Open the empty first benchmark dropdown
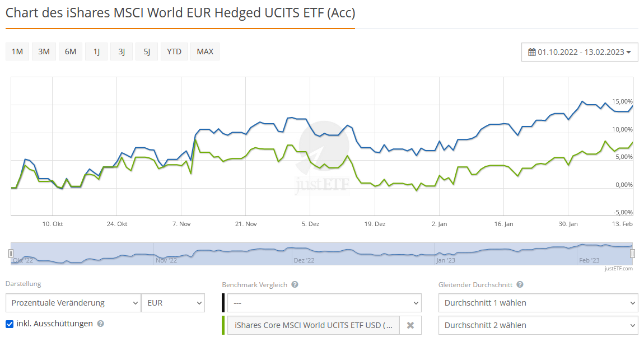This screenshot has height=342, width=644. tap(324, 303)
